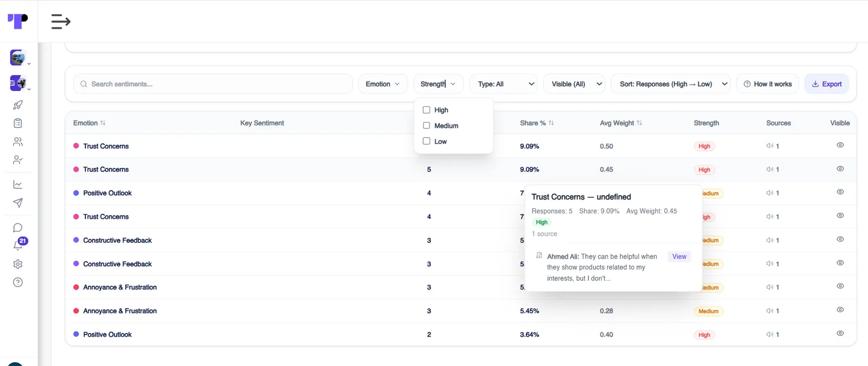Viewport: 868px width, 366px height.
Task: Open the line chart analytics icon
Action: point(18,184)
